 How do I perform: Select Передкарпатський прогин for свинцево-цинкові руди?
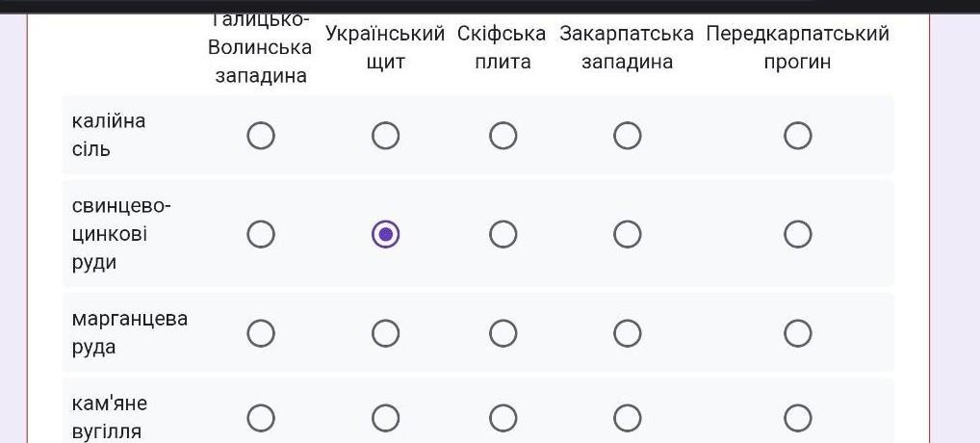pos(797,234)
